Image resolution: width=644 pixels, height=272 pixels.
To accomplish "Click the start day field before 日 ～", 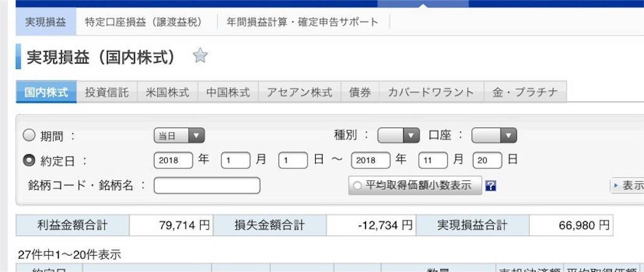I will (293, 160).
